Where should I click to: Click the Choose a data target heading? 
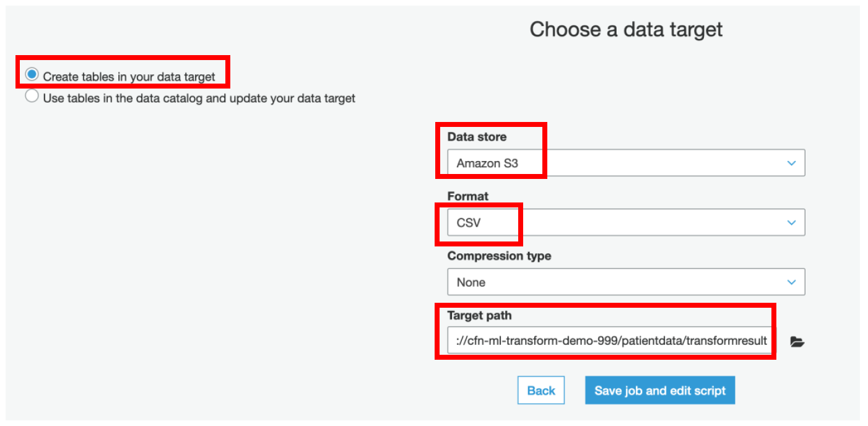[x=627, y=29]
